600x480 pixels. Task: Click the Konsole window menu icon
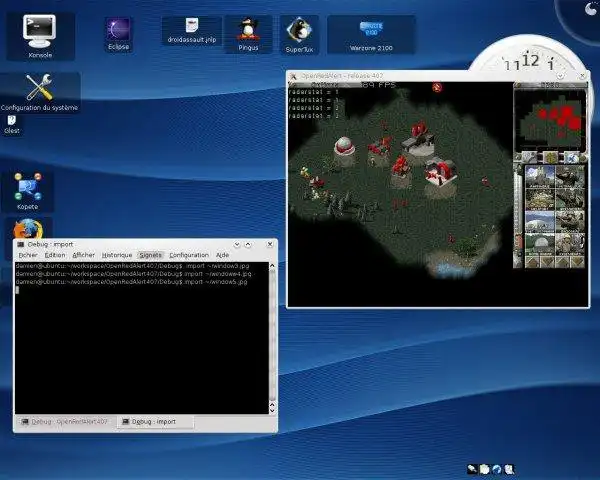pos(21,244)
